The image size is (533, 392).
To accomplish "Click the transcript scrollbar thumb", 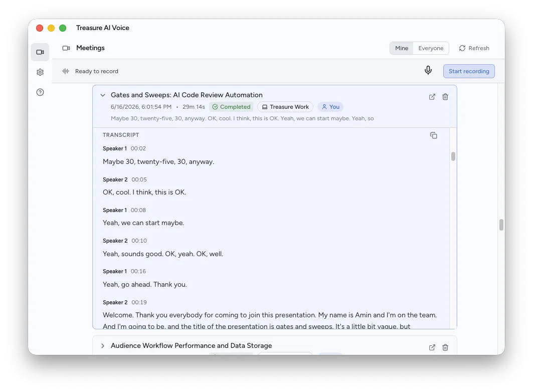I will pos(453,156).
